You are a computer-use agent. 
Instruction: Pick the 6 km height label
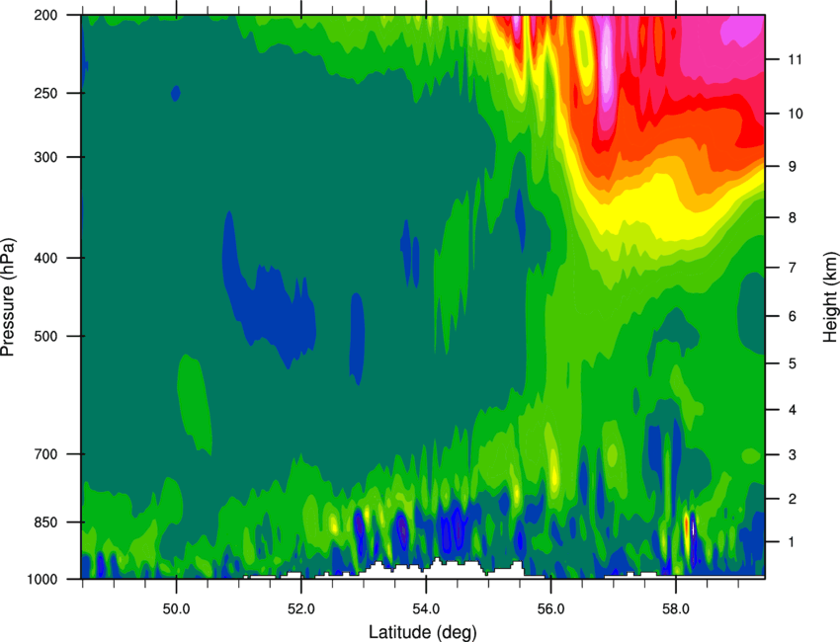[793, 316]
